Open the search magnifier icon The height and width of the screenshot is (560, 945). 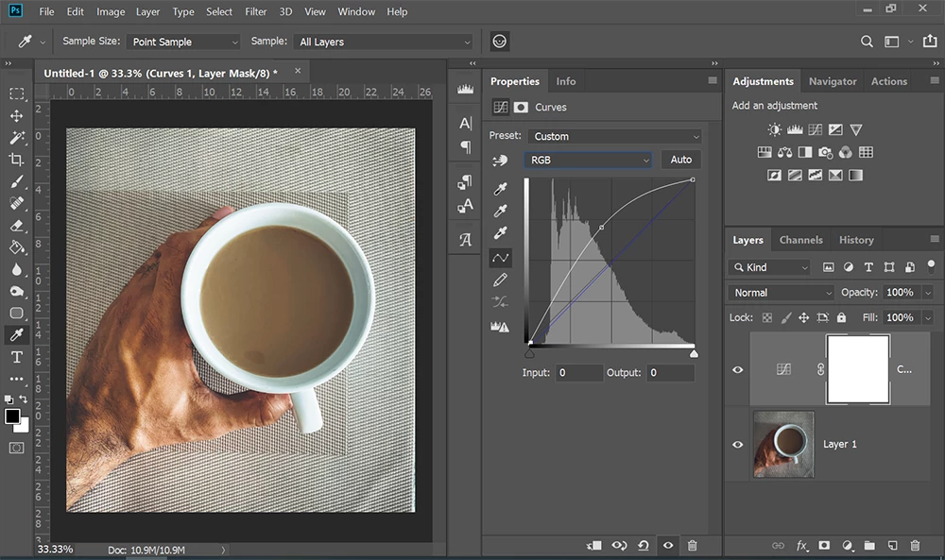(x=867, y=42)
